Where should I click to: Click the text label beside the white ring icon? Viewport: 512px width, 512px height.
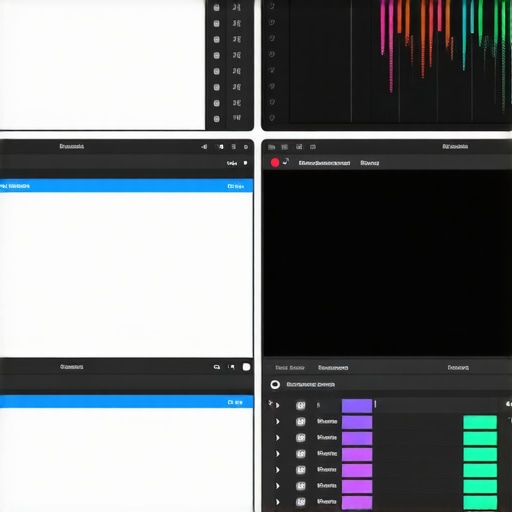tap(311, 384)
